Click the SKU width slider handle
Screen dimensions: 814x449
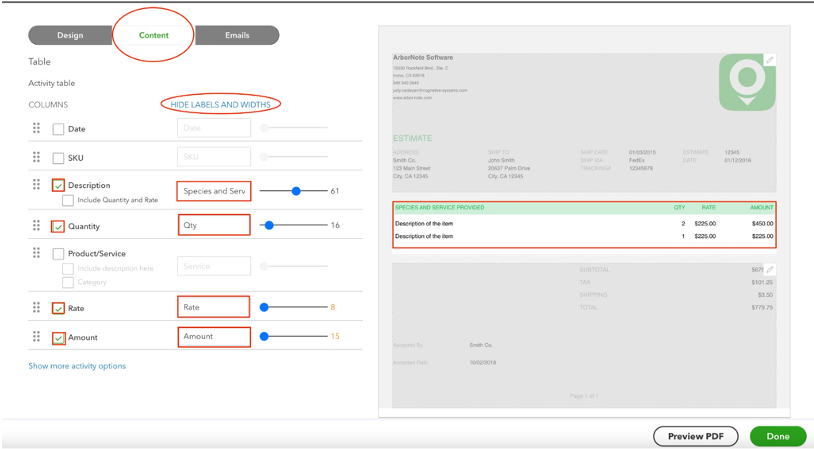coord(264,157)
